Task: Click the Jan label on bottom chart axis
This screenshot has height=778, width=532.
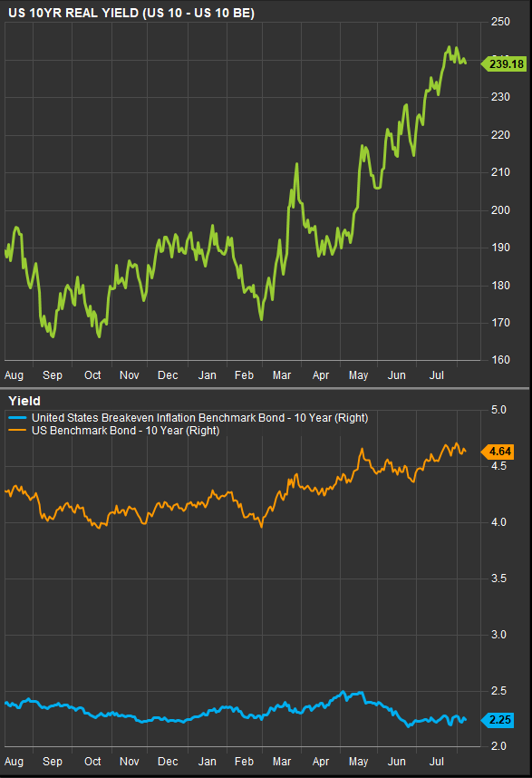Action: pyautogui.click(x=207, y=761)
